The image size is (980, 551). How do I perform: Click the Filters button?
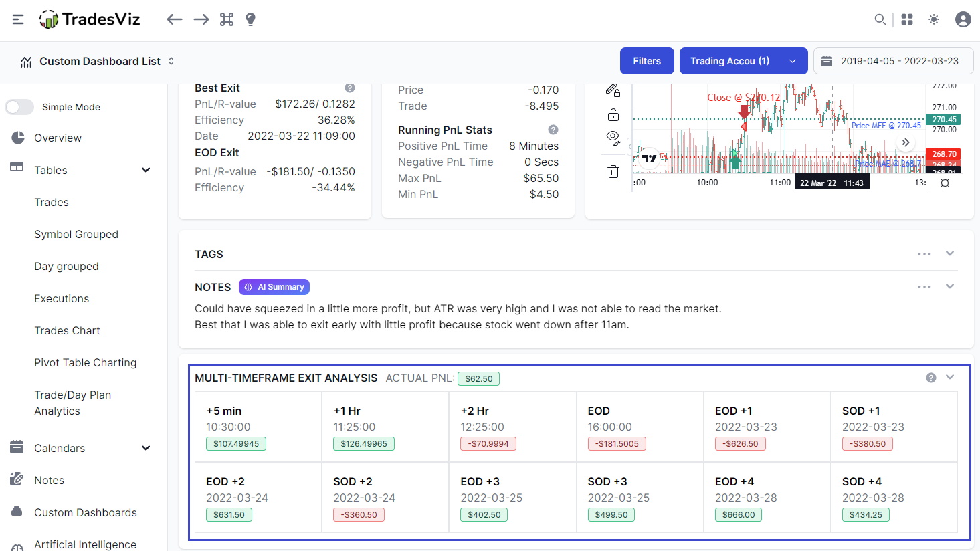click(647, 61)
